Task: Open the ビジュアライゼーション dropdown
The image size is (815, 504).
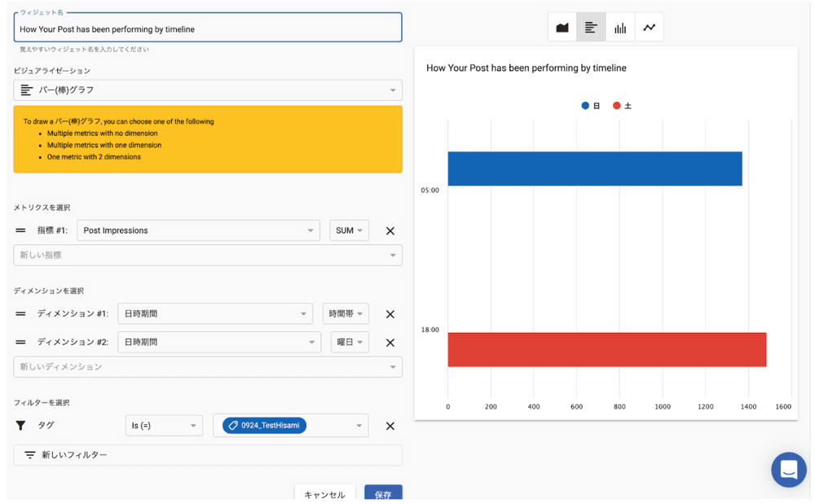Action: click(208, 90)
